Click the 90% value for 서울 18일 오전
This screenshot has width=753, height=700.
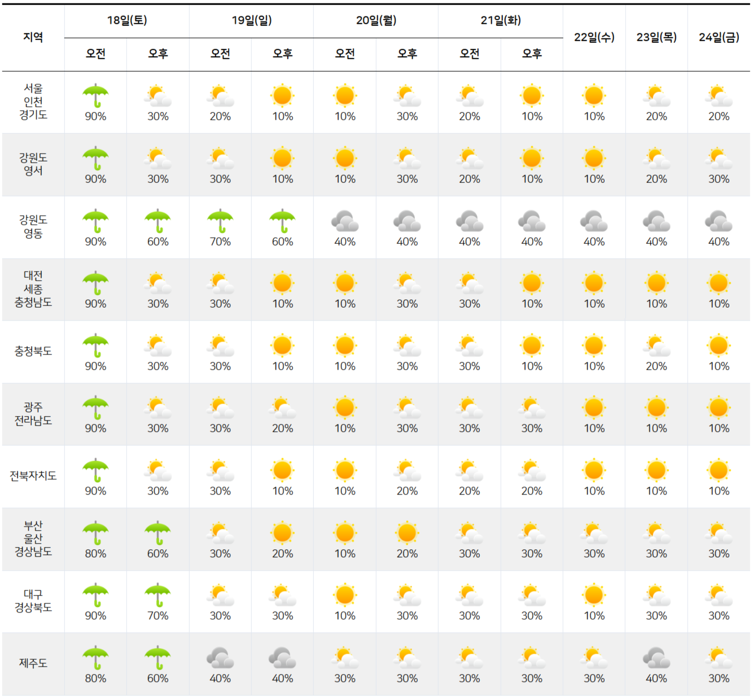pos(95,116)
